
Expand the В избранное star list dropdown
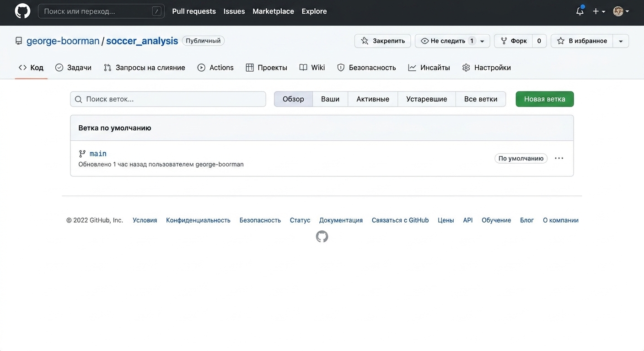621,41
